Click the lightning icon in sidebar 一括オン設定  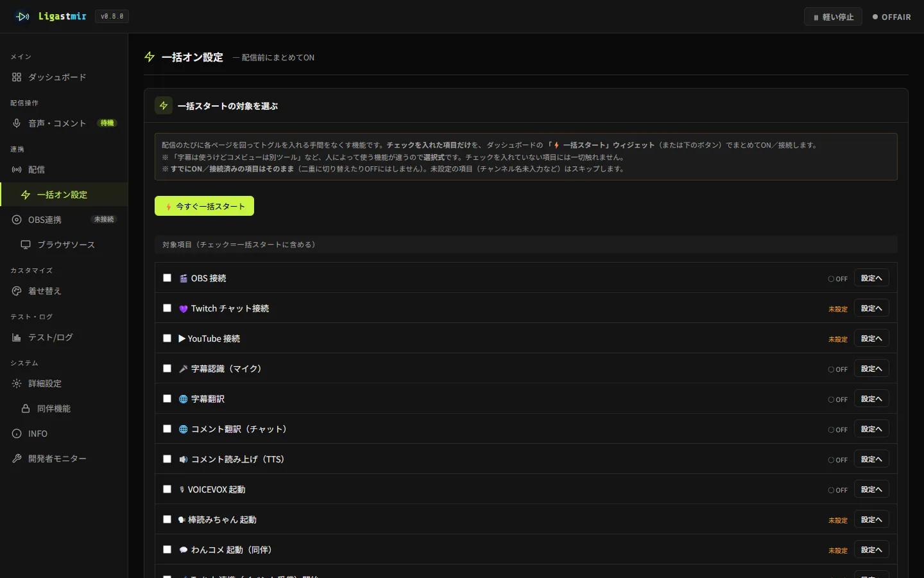point(26,195)
